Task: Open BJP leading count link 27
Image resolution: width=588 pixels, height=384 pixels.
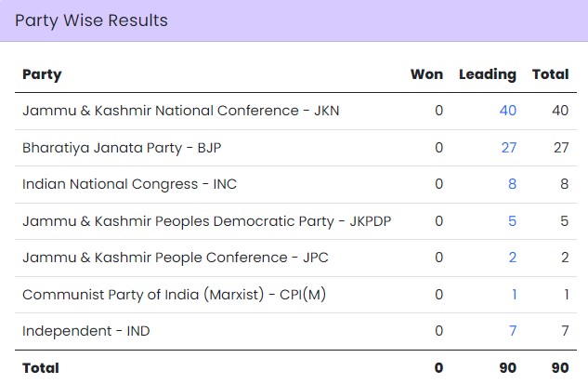Action: (x=509, y=148)
